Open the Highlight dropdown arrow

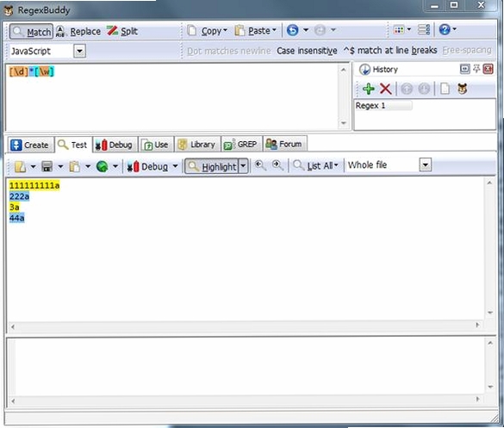click(x=243, y=166)
